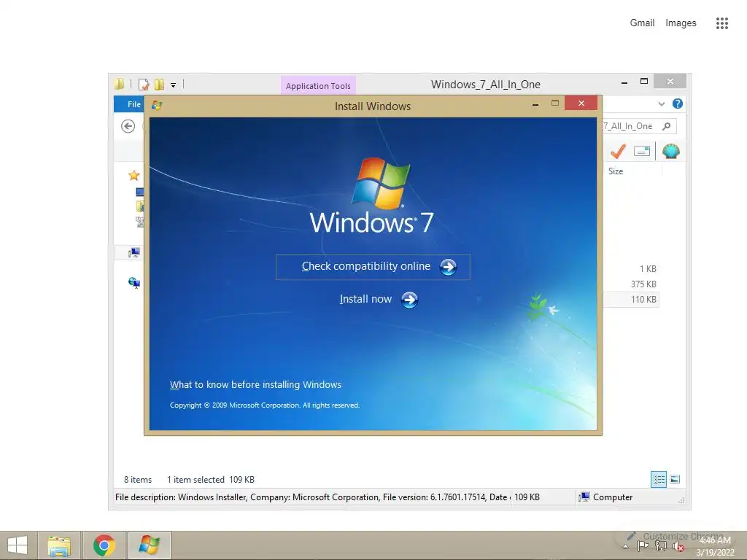Click the muted volume tray icon
747x560 pixels.
678,547
